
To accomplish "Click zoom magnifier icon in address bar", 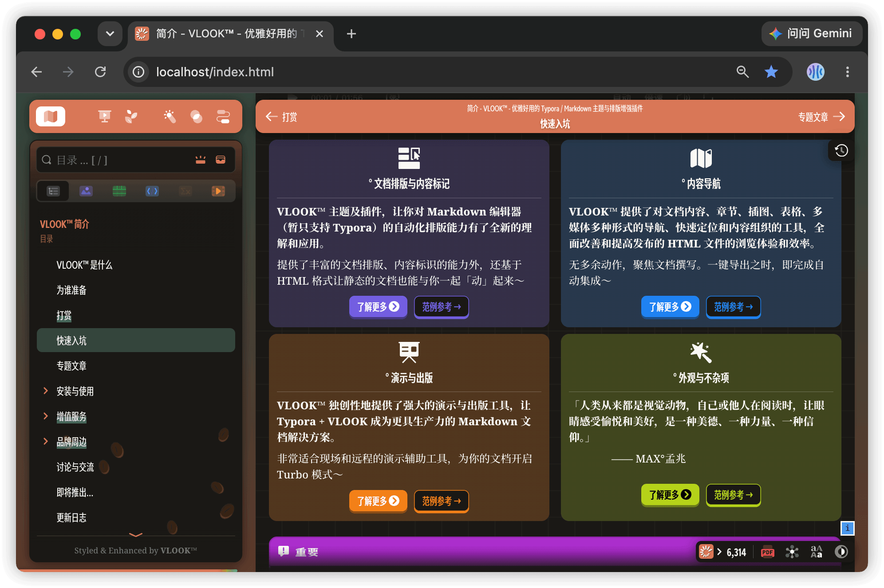I will [x=743, y=72].
